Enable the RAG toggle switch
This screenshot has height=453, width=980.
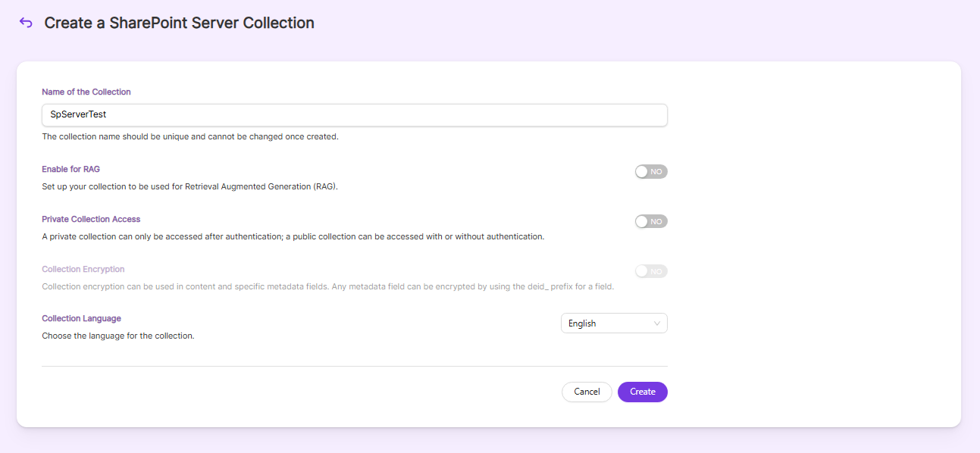651,172
